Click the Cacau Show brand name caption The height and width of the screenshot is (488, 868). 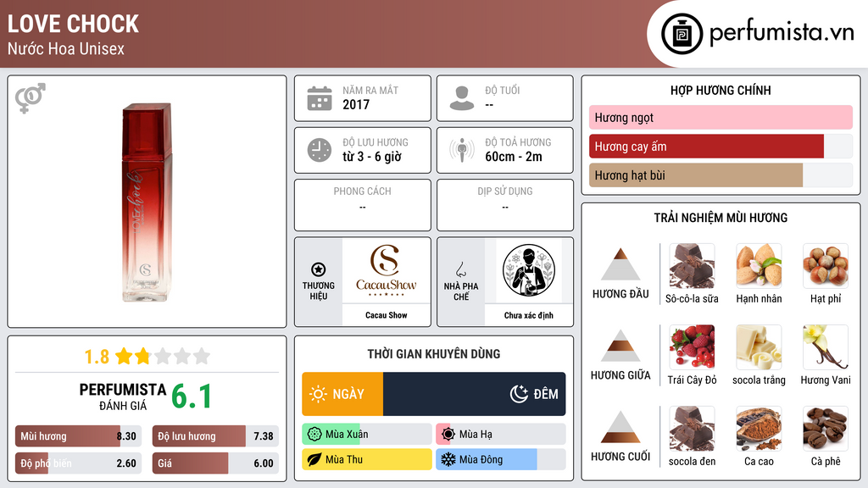[386, 315]
